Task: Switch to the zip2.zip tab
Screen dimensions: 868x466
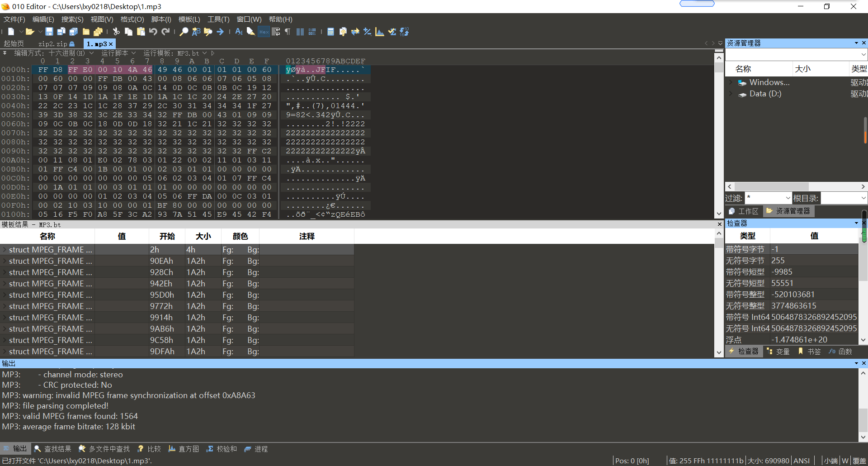Action: click(52, 44)
